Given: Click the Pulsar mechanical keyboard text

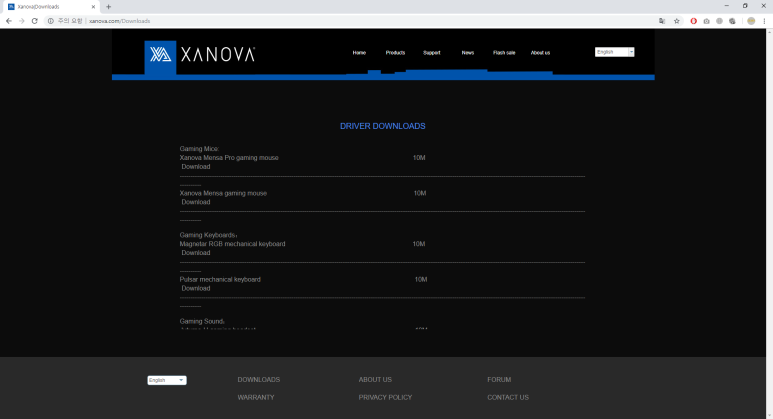Looking at the screenshot, I should 220,279.
